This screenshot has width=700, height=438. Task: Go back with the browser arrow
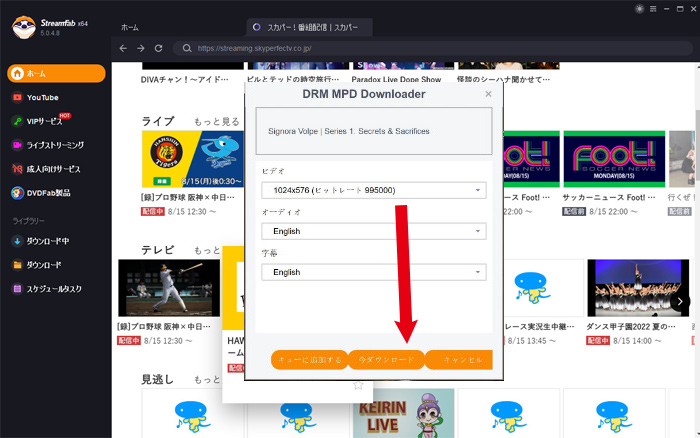coord(123,48)
